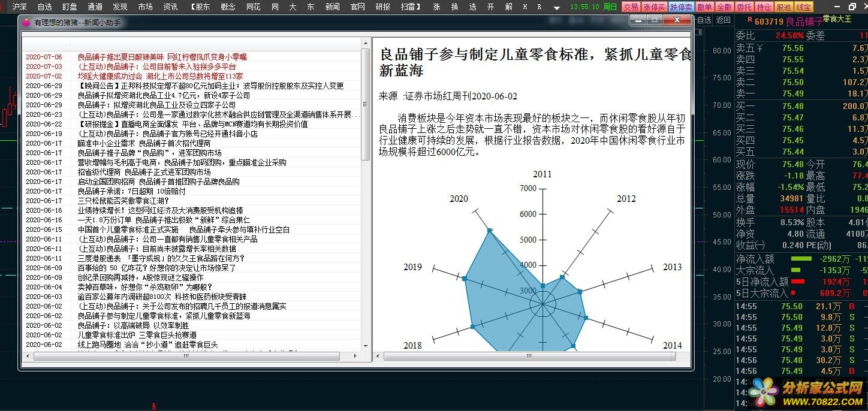Select 概念 in the top toolbar
This screenshot has width=868, height=411.
point(228,7)
